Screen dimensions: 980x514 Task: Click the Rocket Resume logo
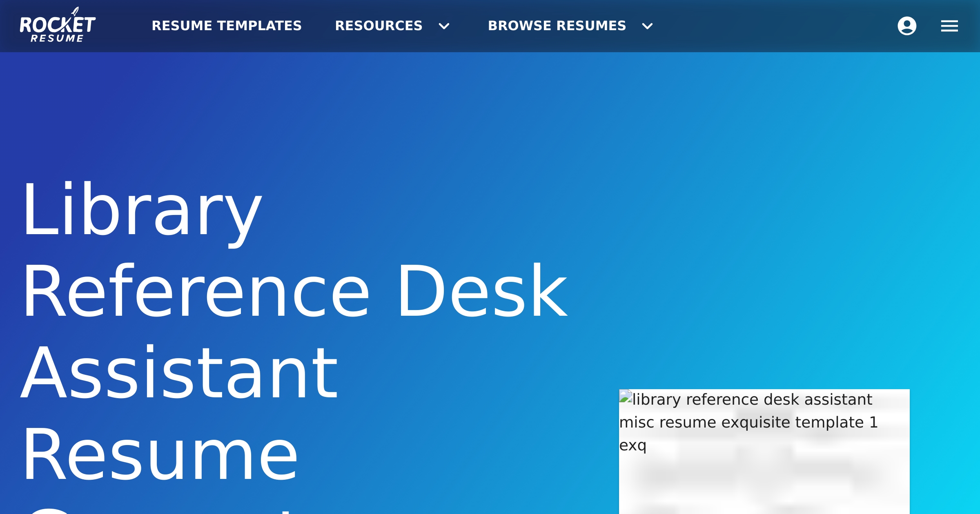58,25
